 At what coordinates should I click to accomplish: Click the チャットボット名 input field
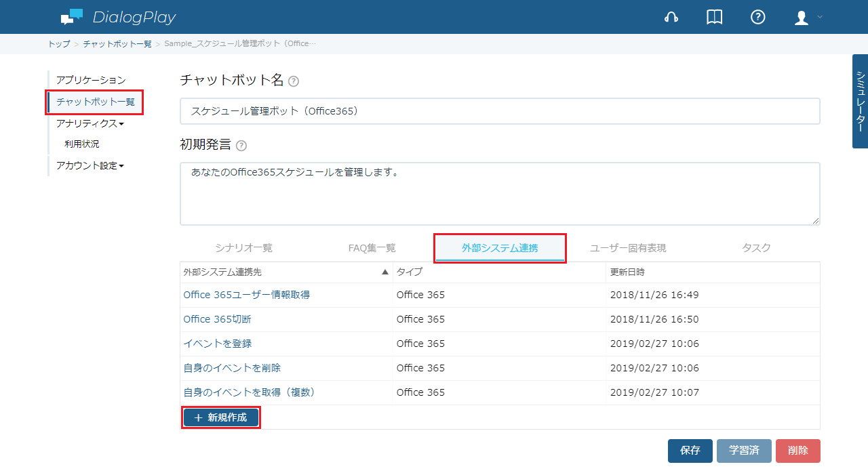point(500,111)
